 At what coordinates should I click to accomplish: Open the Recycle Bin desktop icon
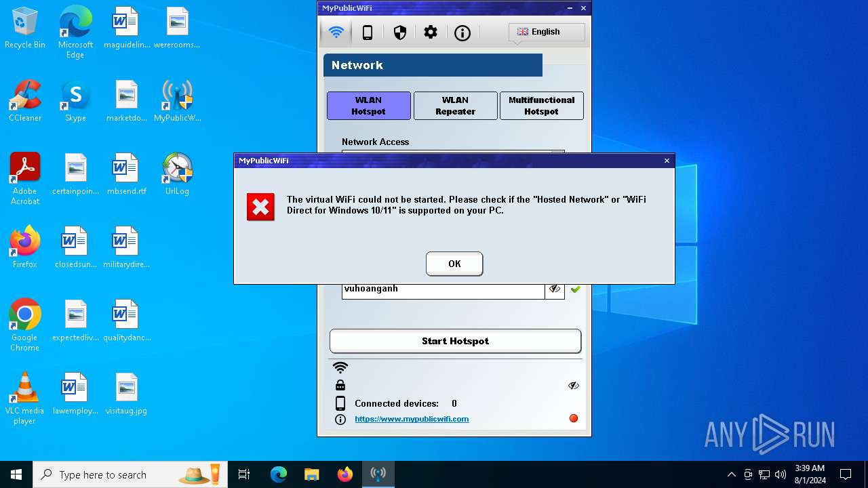(25, 28)
